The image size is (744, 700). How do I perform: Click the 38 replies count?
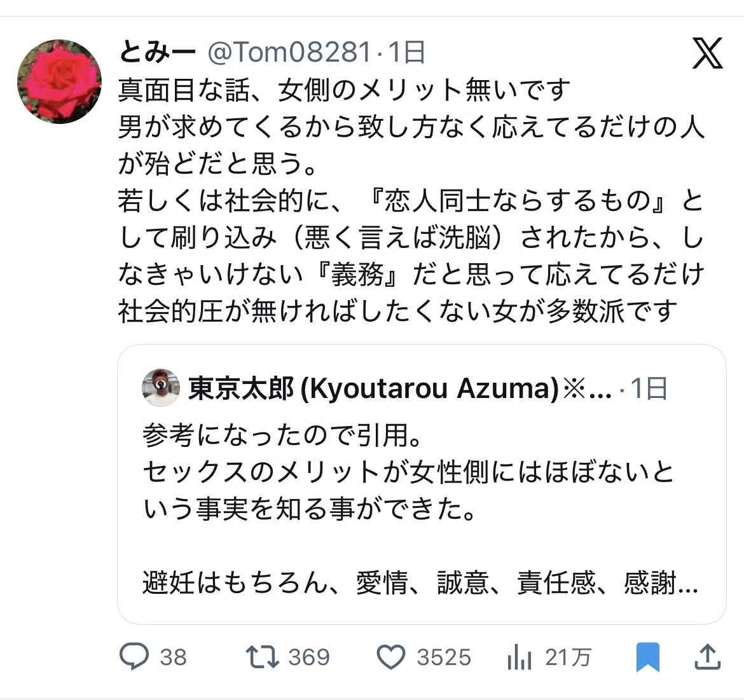[173, 657]
